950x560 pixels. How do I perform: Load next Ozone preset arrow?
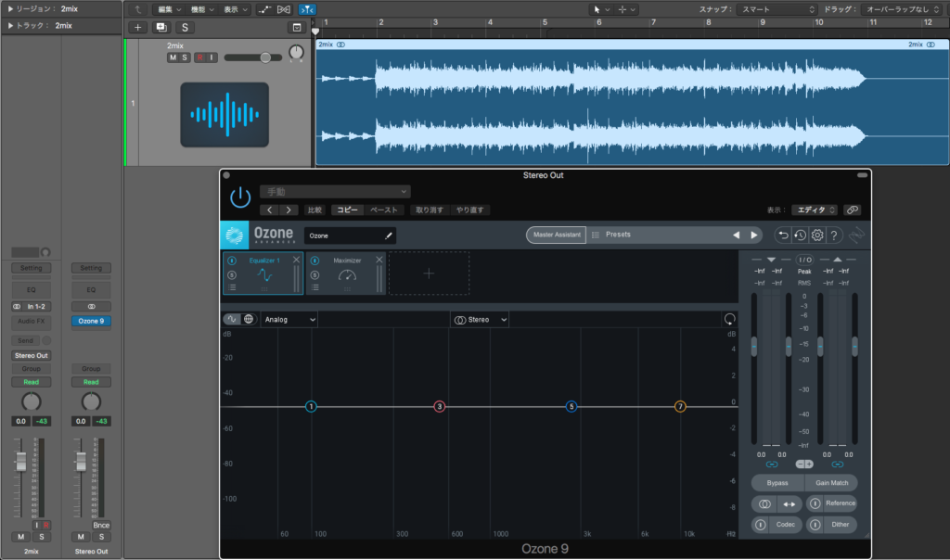754,235
